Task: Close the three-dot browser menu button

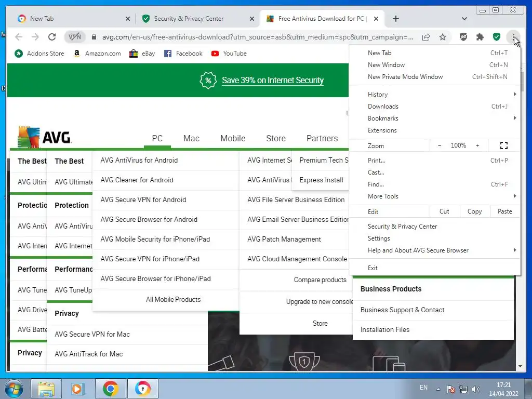Action: pos(514,37)
